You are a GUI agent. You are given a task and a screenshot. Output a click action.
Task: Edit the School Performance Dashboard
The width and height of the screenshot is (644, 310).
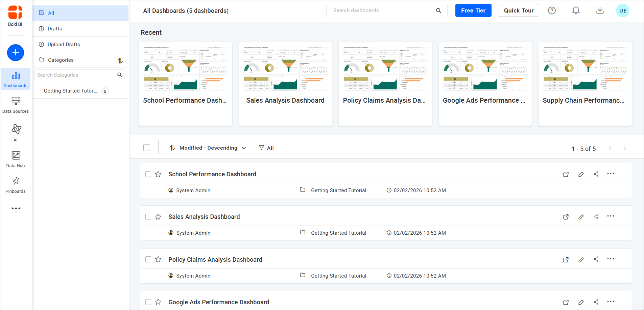point(581,174)
